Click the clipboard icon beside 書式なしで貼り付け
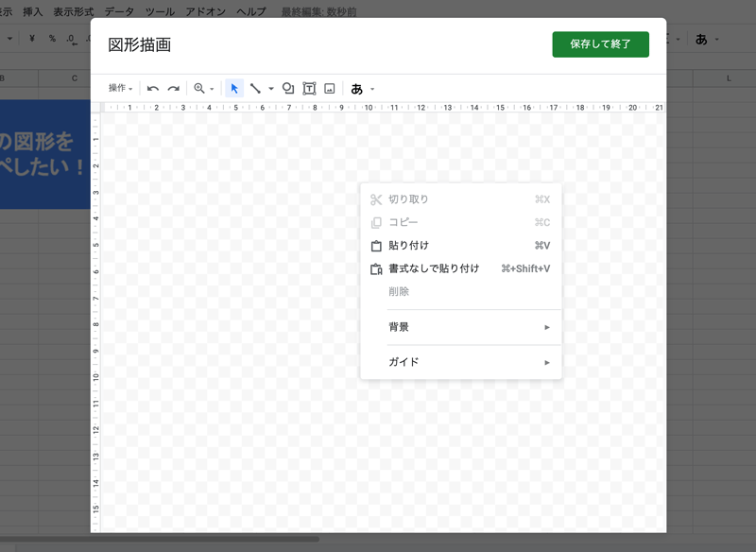Viewport: 756px width, 552px height. (376, 269)
